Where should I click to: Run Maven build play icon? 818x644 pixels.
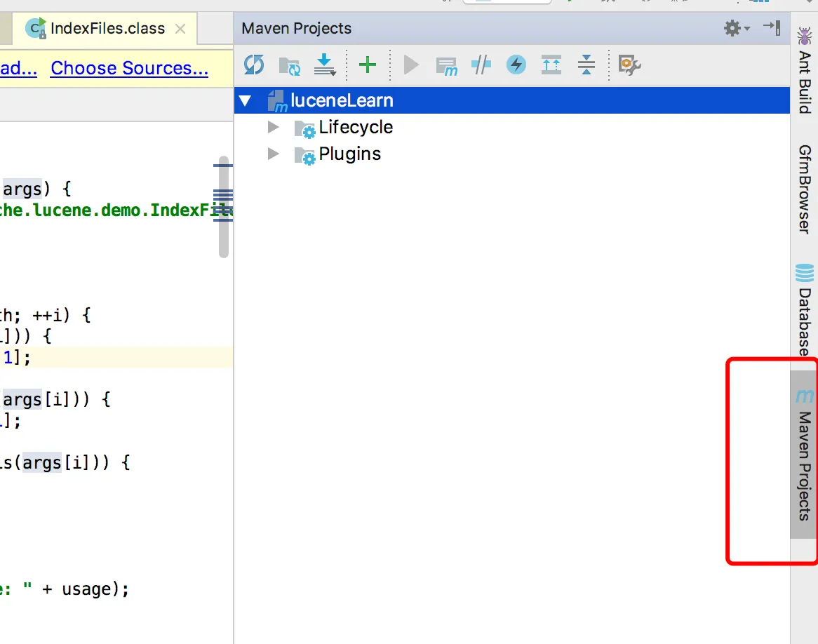pyautogui.click(x=412, y=65)
